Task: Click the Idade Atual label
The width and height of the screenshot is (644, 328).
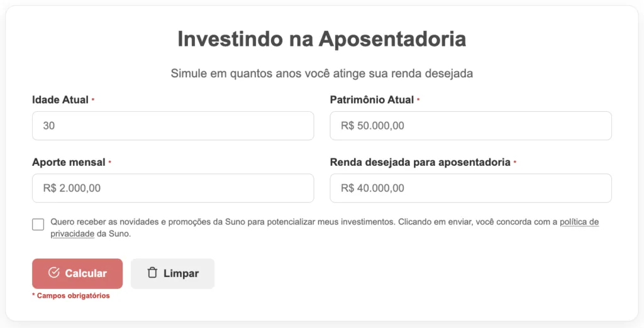Action: [x=60, y=100]
